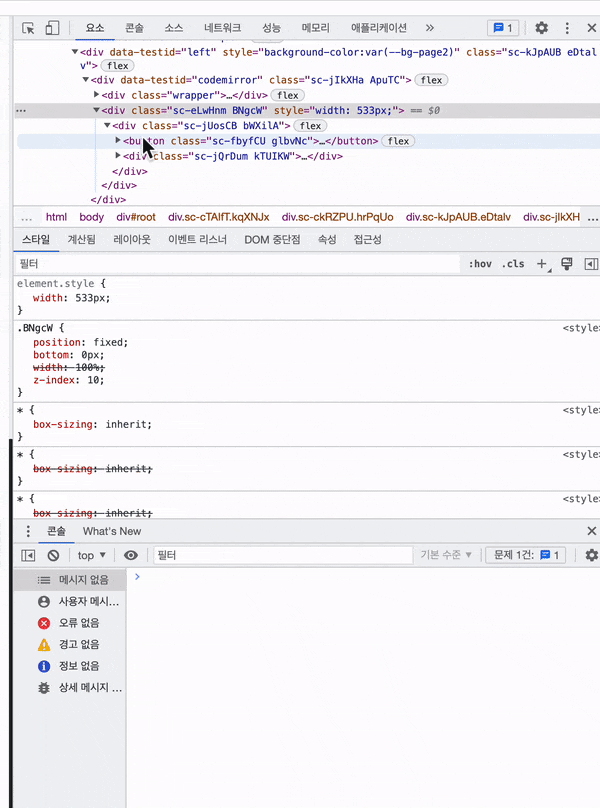
Task: Open the selected row's three-dot actions
Action: click(21, 110)
